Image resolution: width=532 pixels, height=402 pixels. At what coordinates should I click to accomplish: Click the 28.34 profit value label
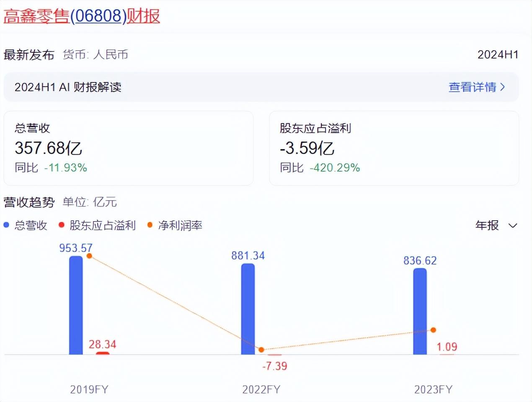103,344
